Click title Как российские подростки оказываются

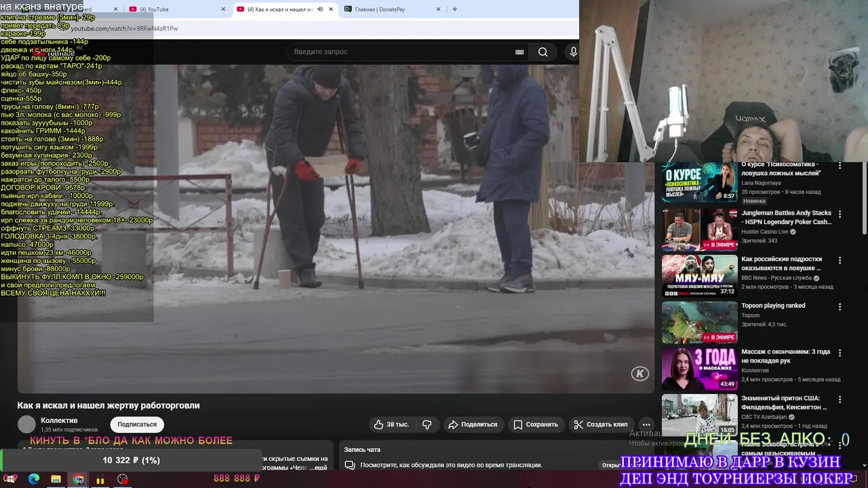click(782, 264)
